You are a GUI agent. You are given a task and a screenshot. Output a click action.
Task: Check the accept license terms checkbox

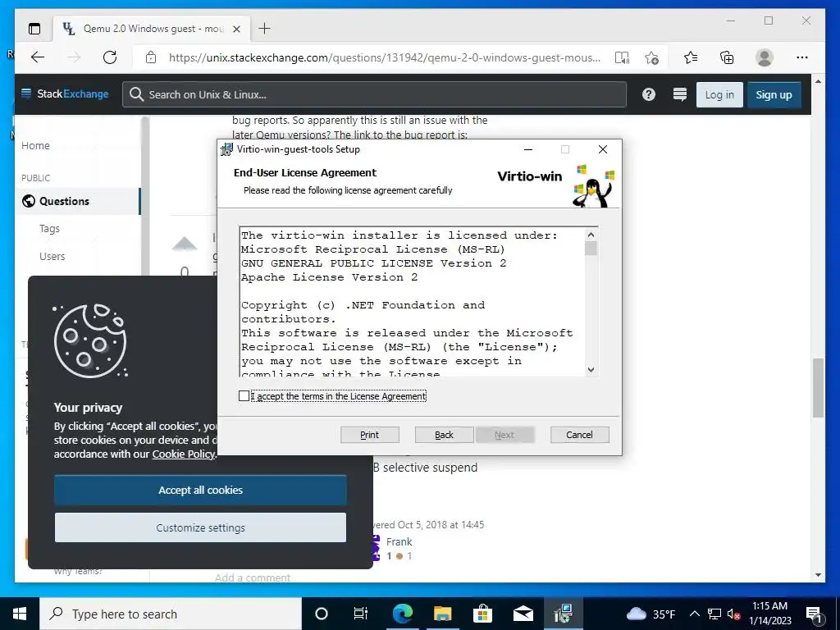coord(244,396)
